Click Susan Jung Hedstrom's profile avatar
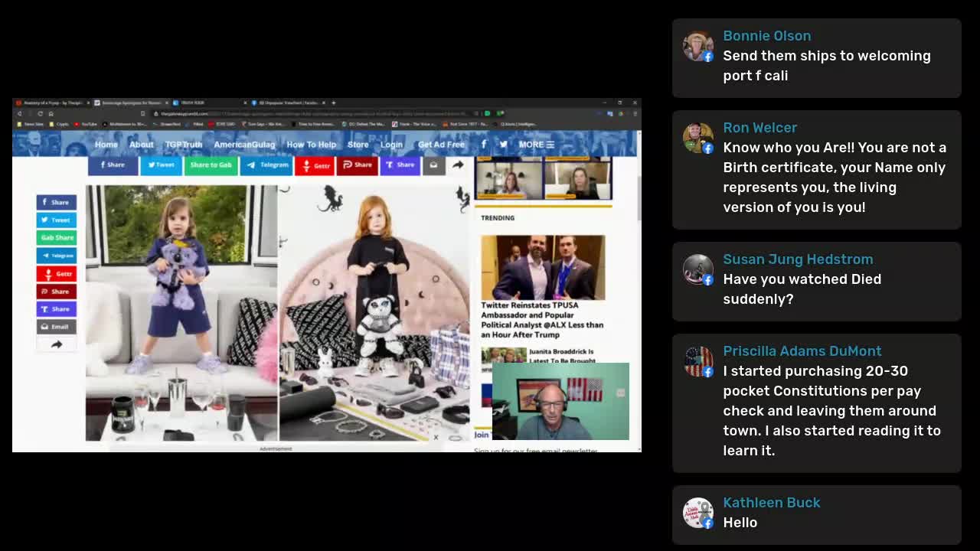 click(x=697, y=269)
